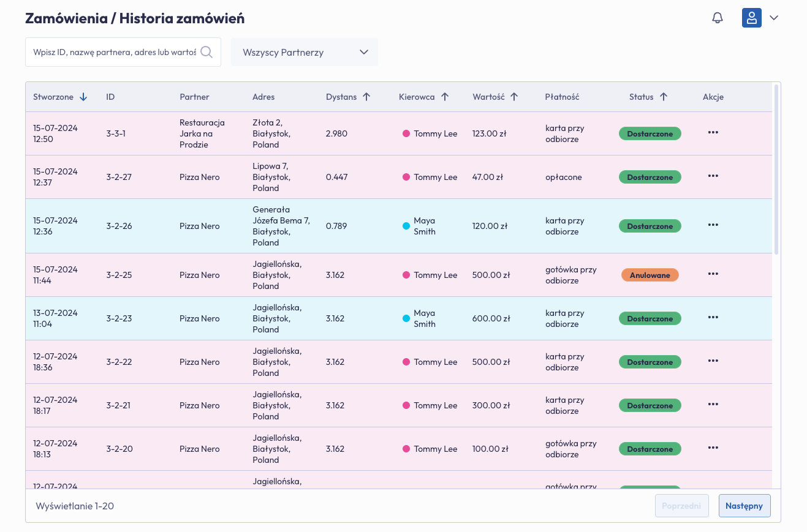
Task: Click the Adres column header
Action: (263, 97)
